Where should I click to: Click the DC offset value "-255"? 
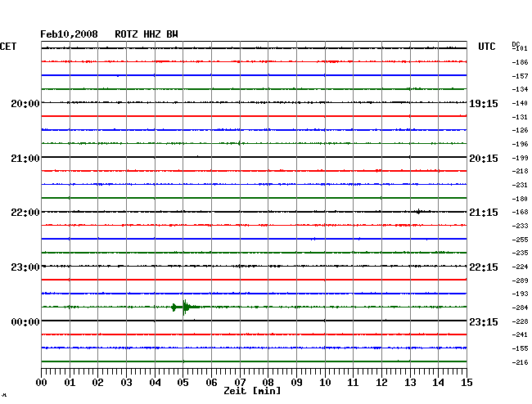tap(520, 240)
